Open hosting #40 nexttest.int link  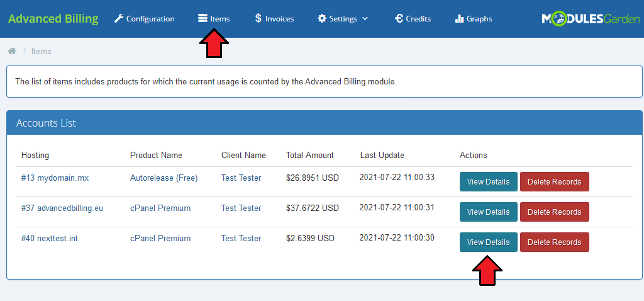(x=49, y=238)
